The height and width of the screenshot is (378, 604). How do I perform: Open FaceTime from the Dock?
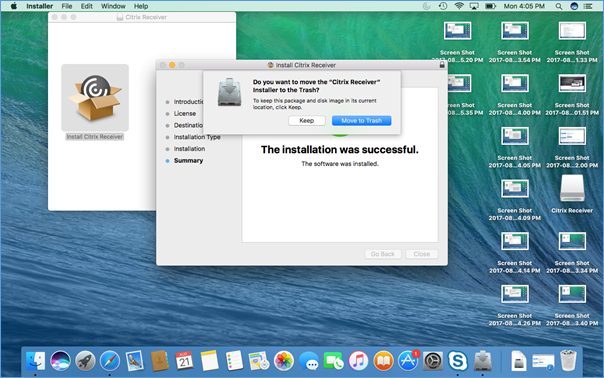(334, 361)
